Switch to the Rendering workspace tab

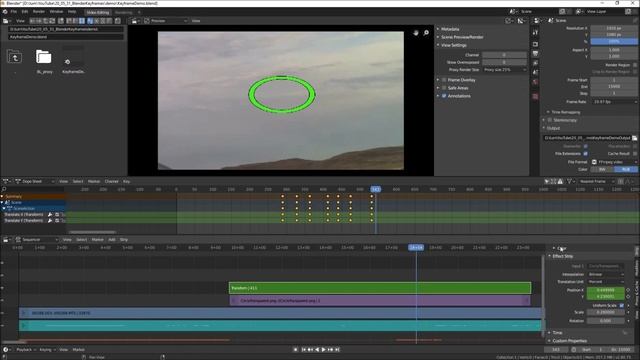124,12
